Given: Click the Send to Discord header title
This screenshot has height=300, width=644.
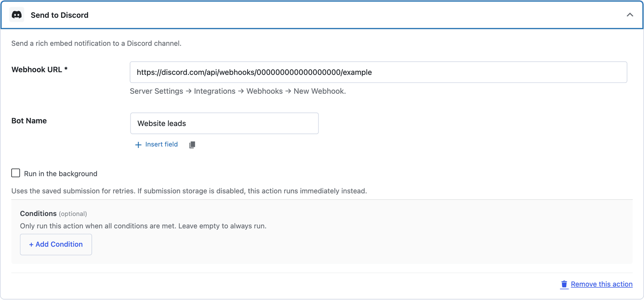Looking at the screenshot, I should click(60, 15).
